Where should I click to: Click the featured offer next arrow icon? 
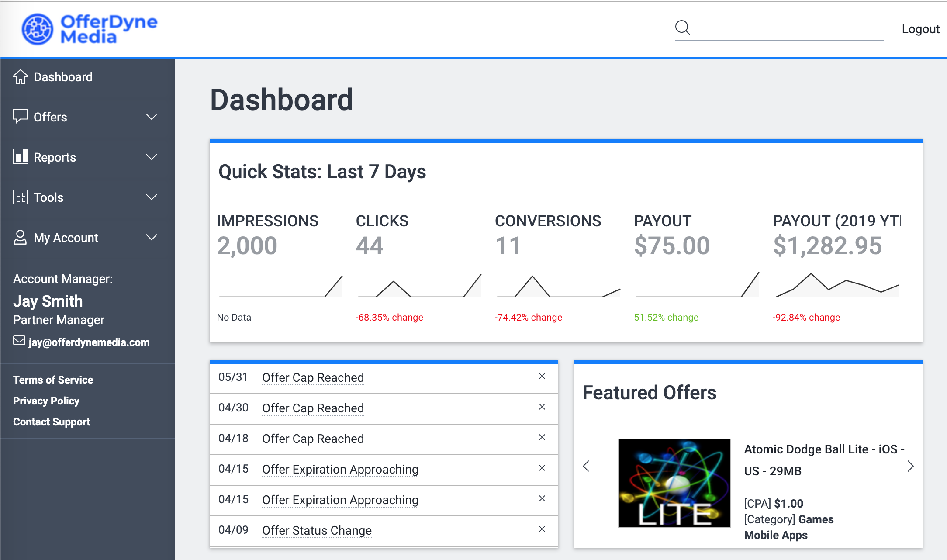pyautogui.click(x=910, y=466)
